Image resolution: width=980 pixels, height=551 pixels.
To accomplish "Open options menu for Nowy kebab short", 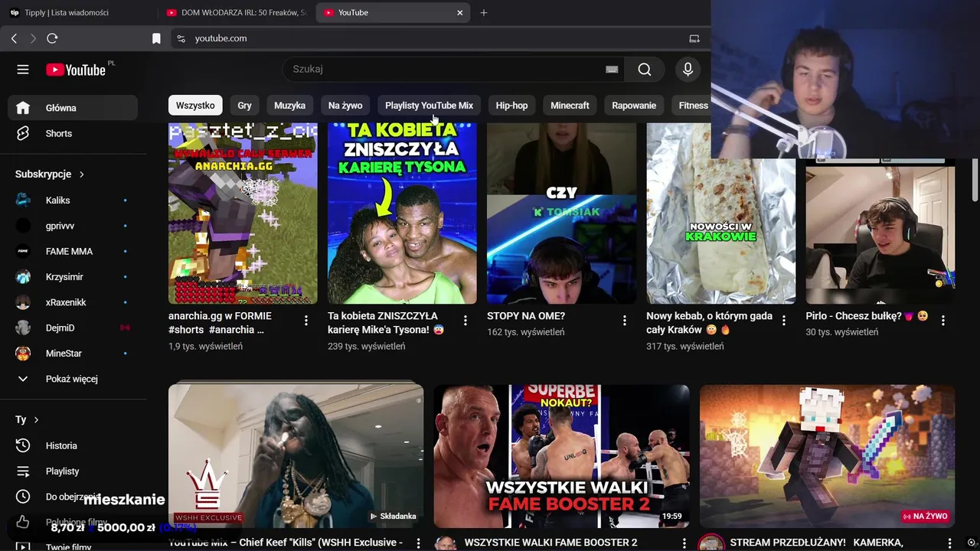I will (784, 321).
